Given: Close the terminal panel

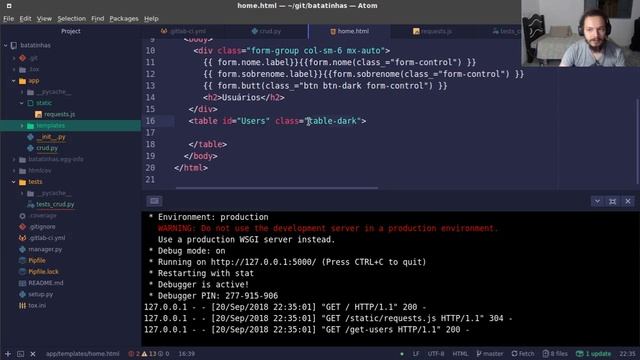Looking at the screenshot, I should pos(628,201).
